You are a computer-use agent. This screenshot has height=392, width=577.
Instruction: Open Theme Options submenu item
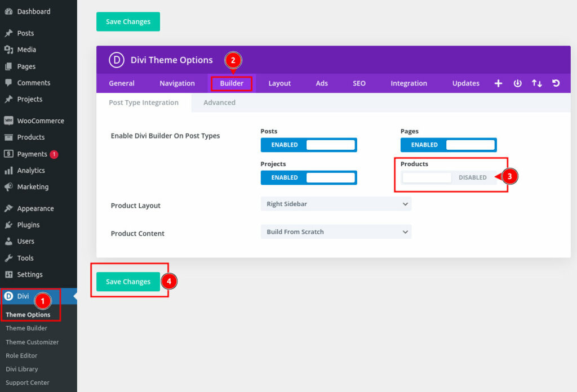click(x=28, y=315)
